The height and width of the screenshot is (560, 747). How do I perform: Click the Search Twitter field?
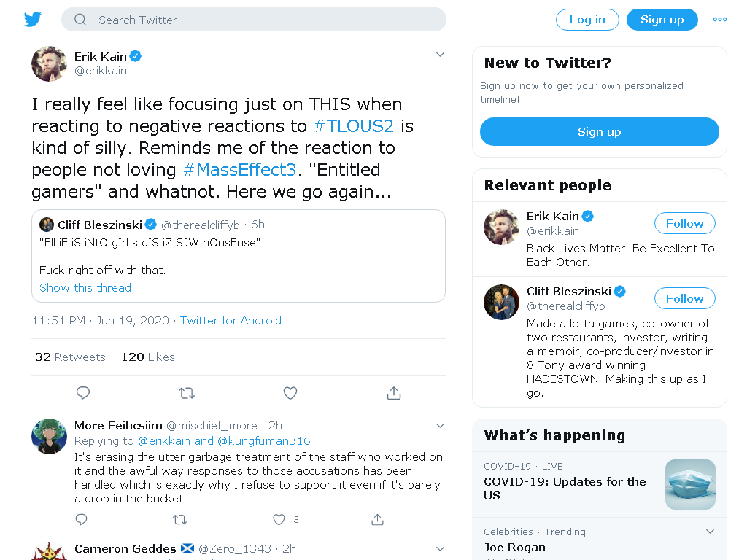pyautogui.click(x=253, y=20)
